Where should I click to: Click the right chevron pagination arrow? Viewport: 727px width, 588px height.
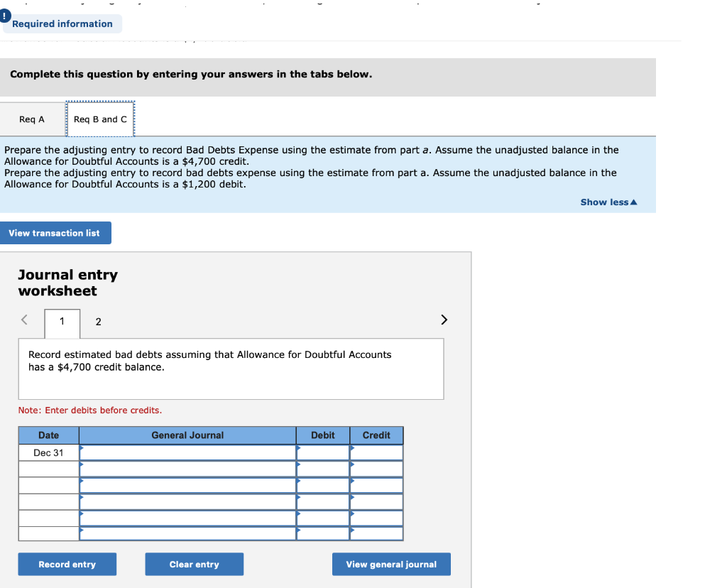[x=444, y=320]
